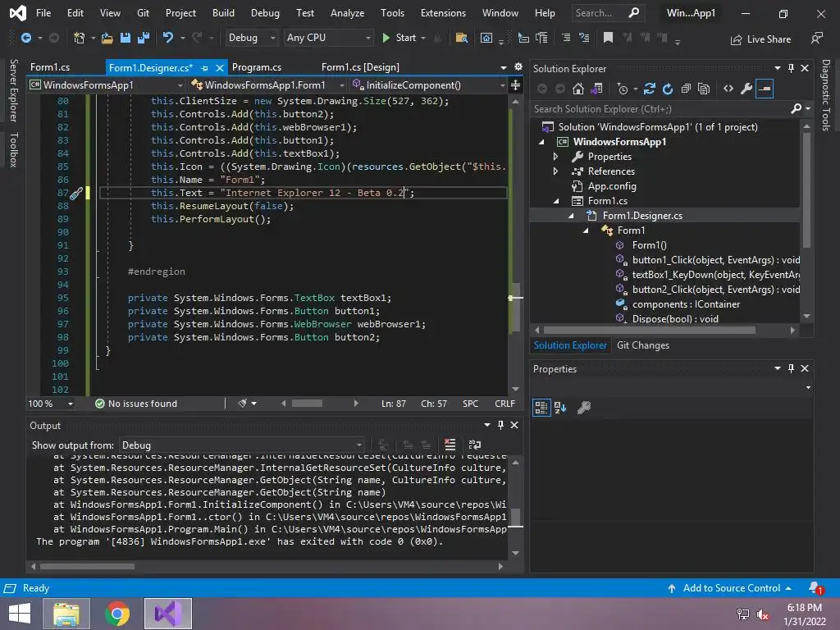Click the Output panel horizontal scrollbar thumb
Image resolution: width=840 pixels, height=630 pixels.
[87, 566]
